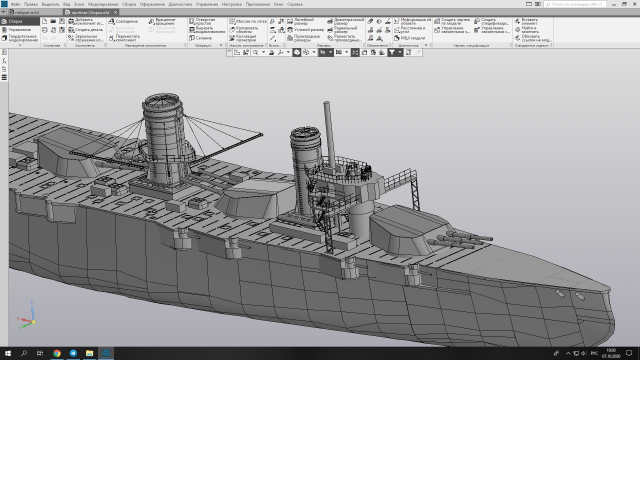Click the Управление panel button
Image resolution: width=640 pixels, height=480 pixels.
[x=20, y=29]
